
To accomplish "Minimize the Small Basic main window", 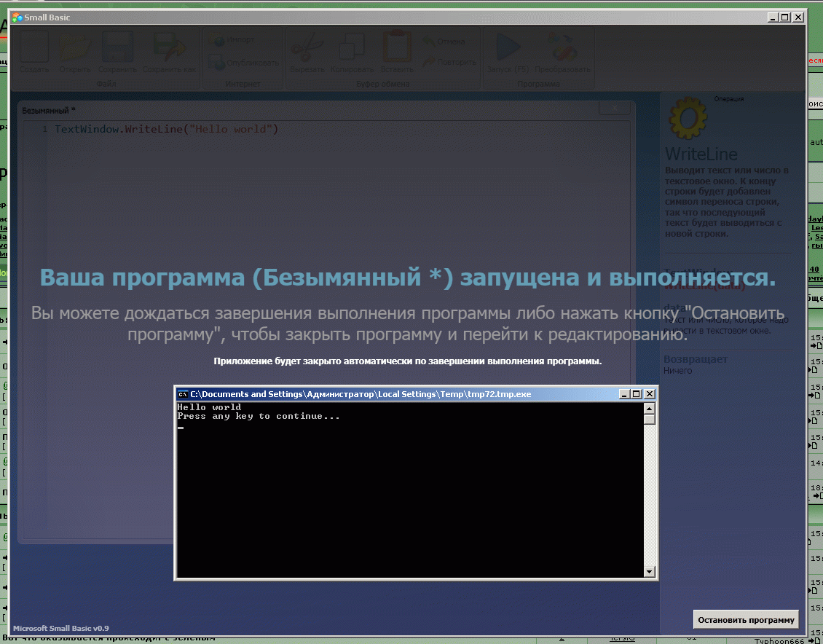I will 773,17.
